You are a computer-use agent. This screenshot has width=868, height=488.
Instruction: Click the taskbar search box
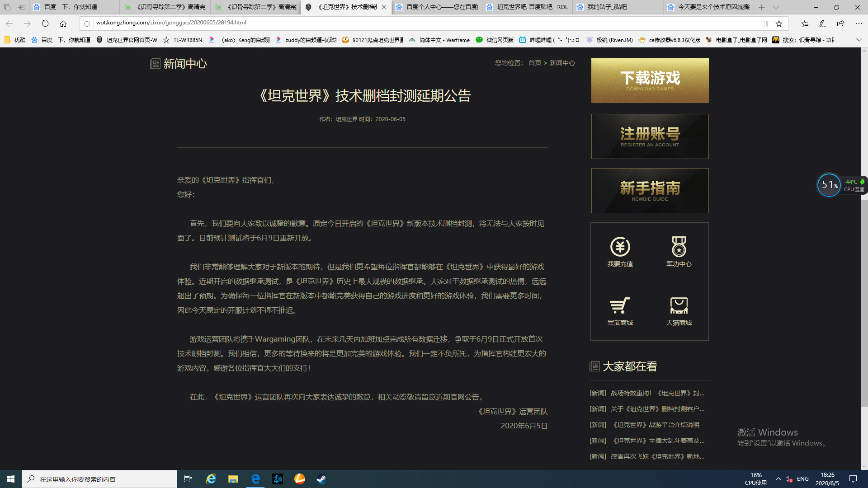pos(99,479)
